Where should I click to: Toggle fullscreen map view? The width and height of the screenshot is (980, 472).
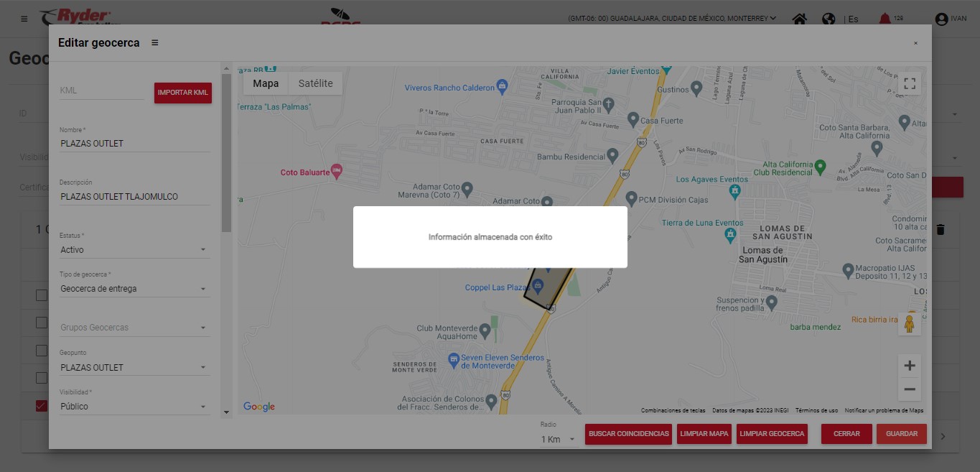tap(910, 83)
